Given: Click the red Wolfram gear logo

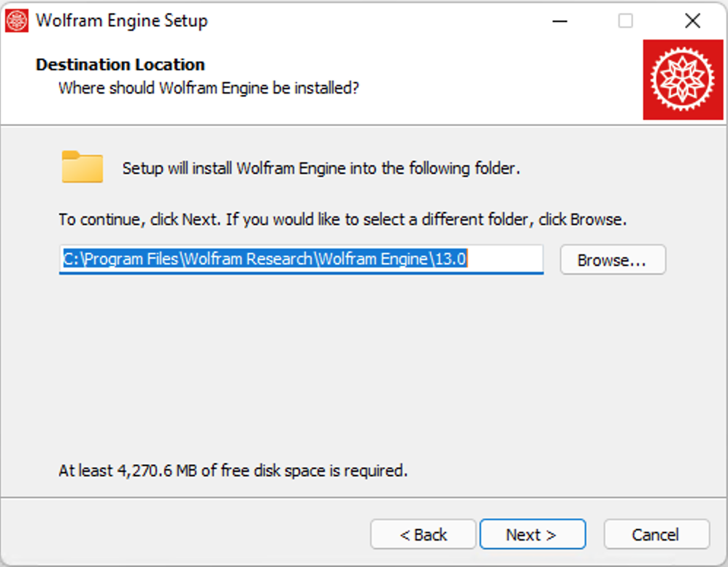Looking at the screenshot, I should [682, 80].
